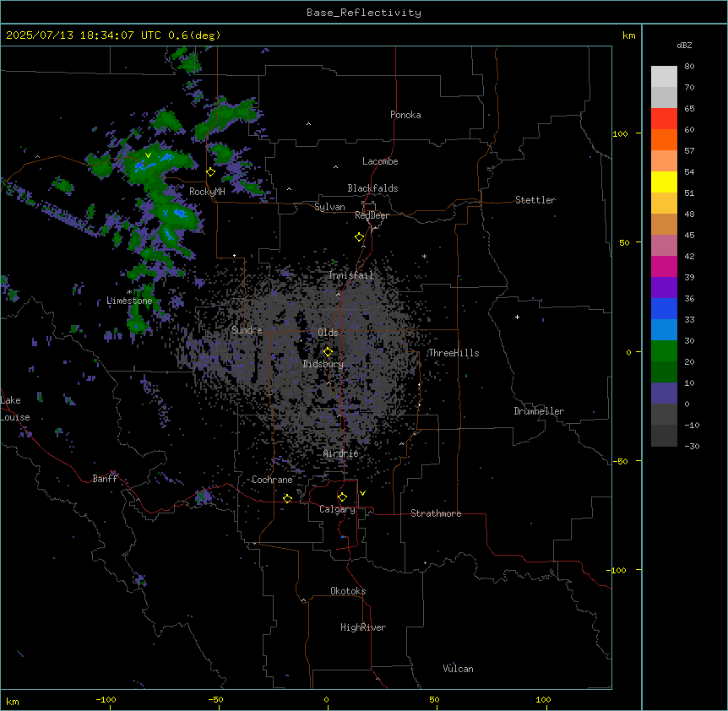Click the -30 value in the dBZ legend
728x711 pixels.
[x=692, y=446]
